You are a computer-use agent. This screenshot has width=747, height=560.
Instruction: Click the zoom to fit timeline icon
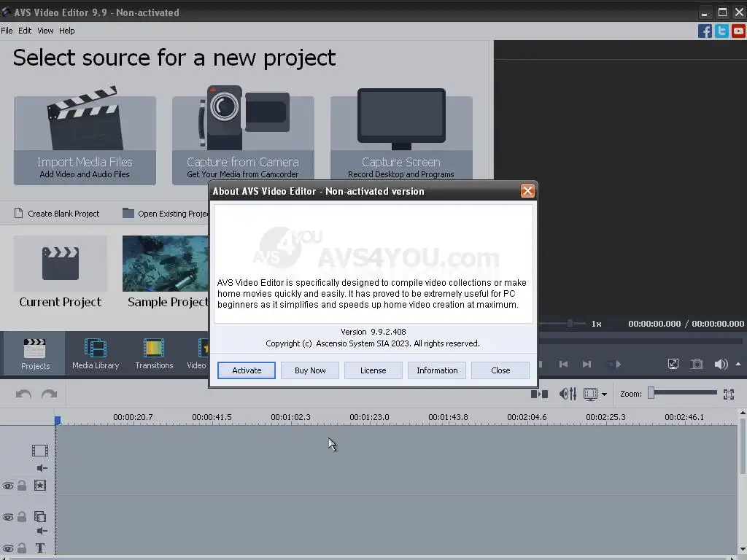click(729, 394)
